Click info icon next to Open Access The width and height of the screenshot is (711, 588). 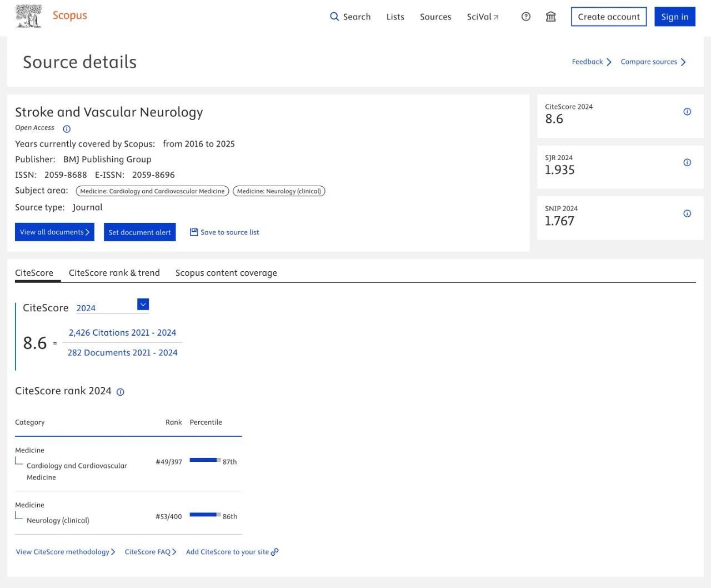[67, 129]
